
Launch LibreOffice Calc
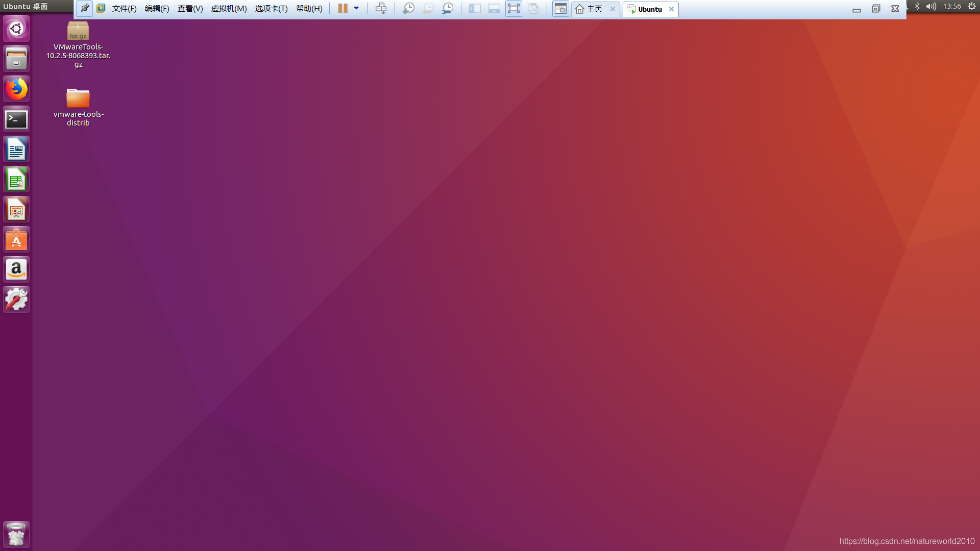[x=16, y=179]
